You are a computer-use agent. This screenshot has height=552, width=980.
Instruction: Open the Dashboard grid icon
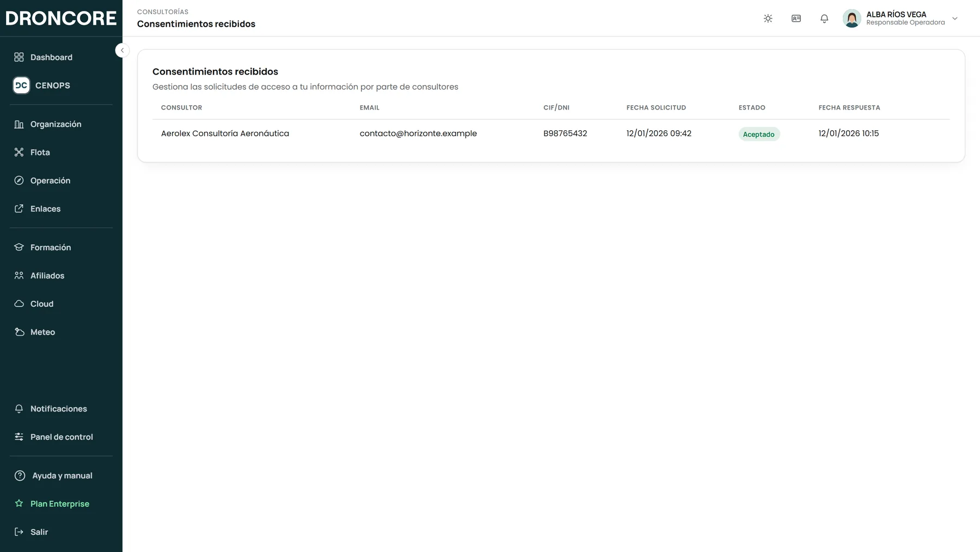tap(19, 57)
